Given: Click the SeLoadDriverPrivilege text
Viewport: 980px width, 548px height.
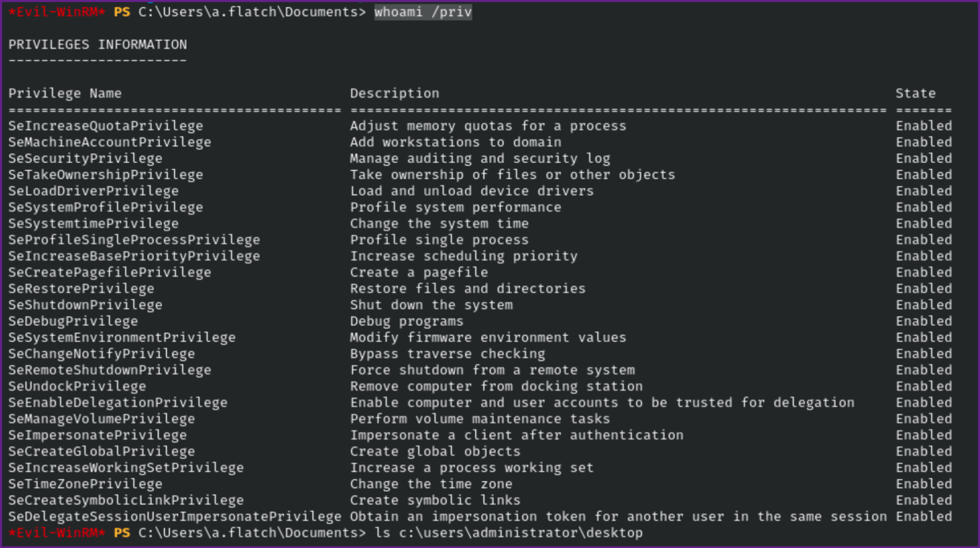Looking at the screenshot, I should point(93,191).
